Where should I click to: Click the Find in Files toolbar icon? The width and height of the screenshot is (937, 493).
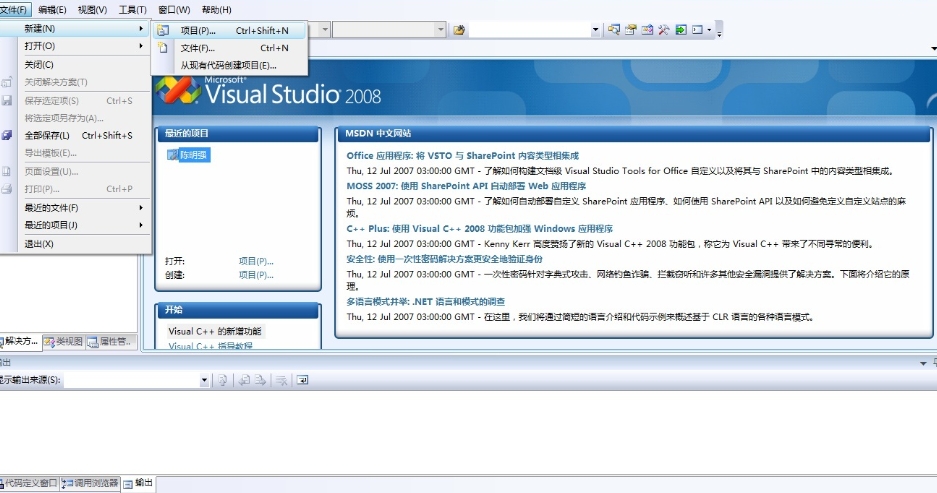pos(459,30)
